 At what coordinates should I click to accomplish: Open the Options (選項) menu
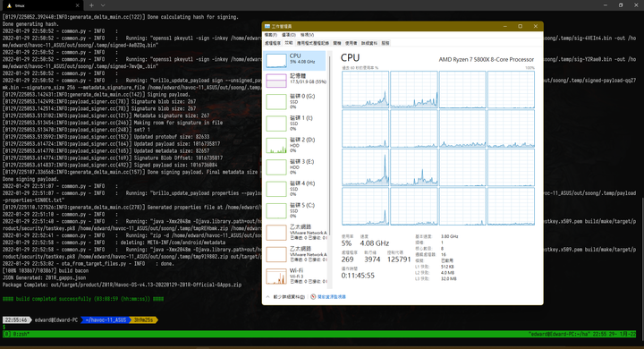289,35
